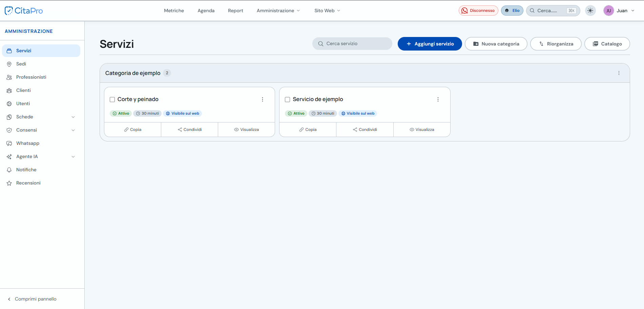Open Whatsapp settings in the sidebar
Image resolution: width=644 pixels, height=309 pixels.
[x=41, y=143]
